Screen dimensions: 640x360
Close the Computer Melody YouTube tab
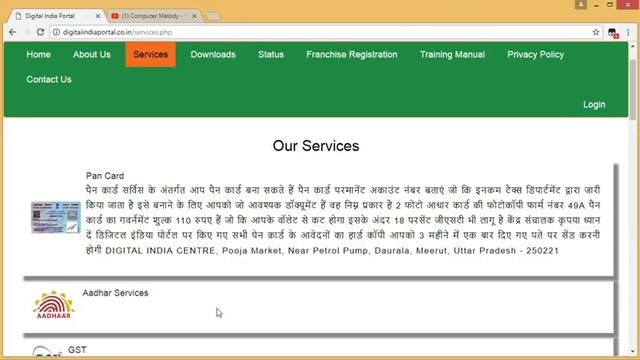[x=194, y=16]
